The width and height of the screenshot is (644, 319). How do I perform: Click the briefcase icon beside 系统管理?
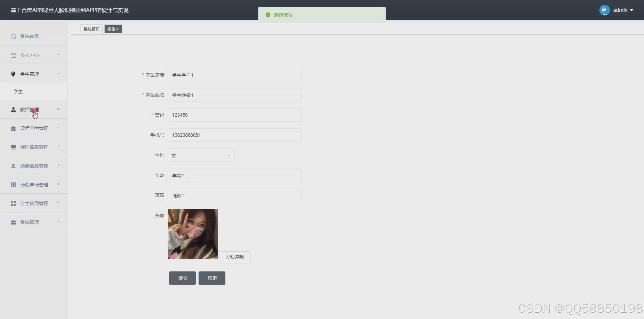click(13, 222)
